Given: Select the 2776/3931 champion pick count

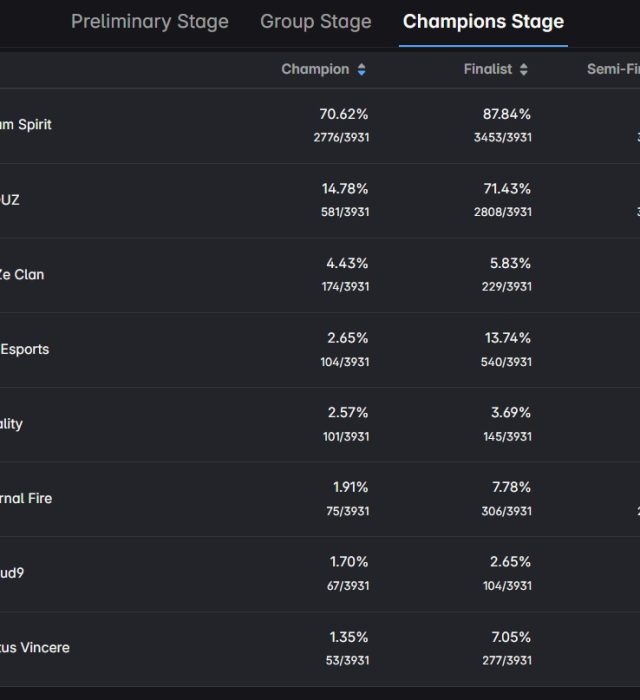Looking at the screenshot, I should [x=341, y=137].
